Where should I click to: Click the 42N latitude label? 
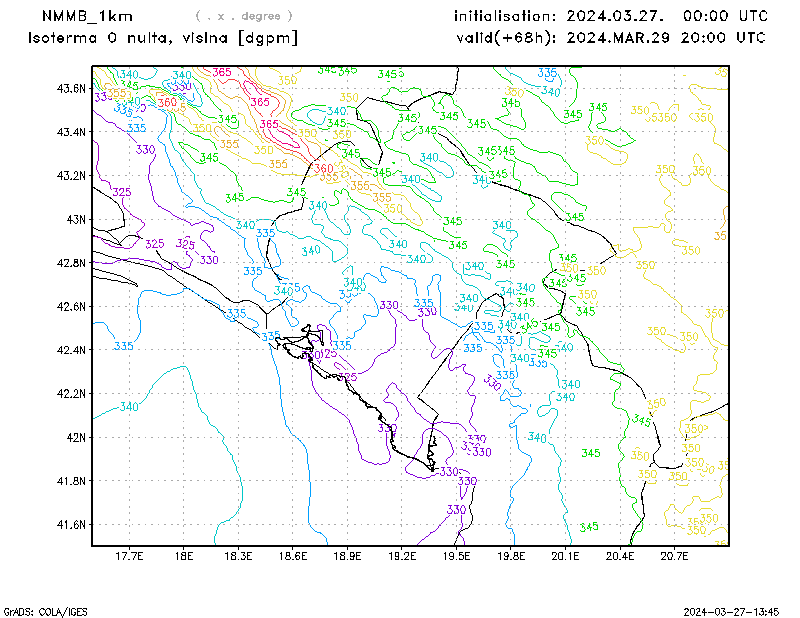(77, 437)
